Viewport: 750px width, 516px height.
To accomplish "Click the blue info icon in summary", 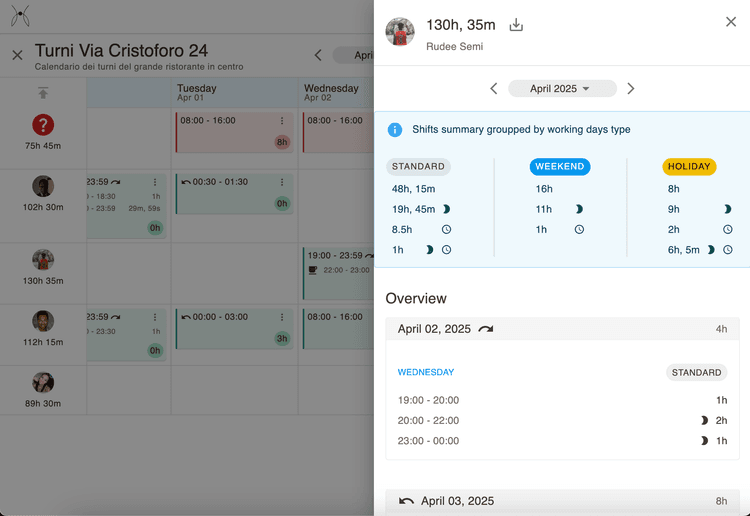I will tap(395, 130).
